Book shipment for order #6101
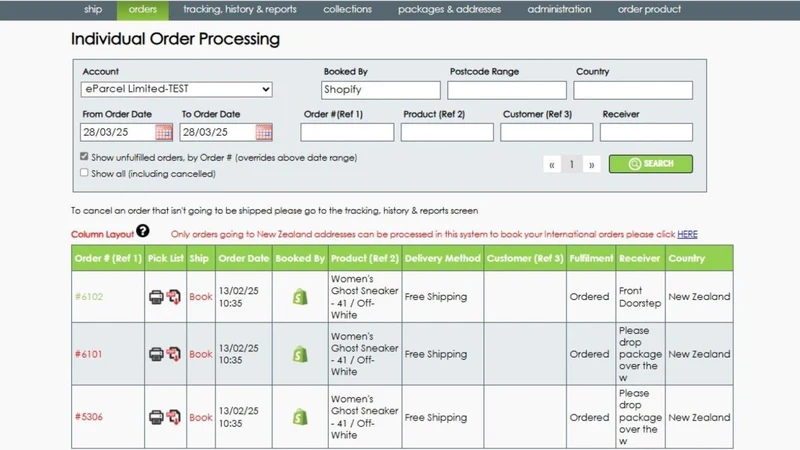This screenshot has height=450, width=800. 201,354
